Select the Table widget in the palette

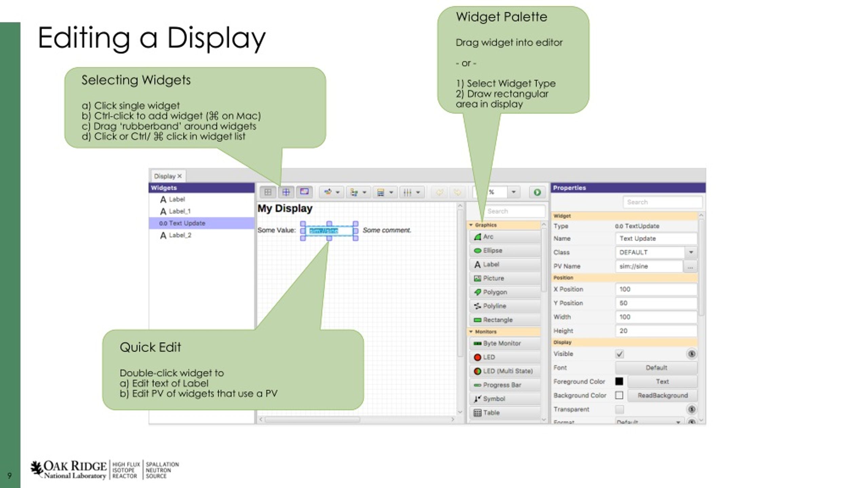pyautogui.click(x=505, y=413)
